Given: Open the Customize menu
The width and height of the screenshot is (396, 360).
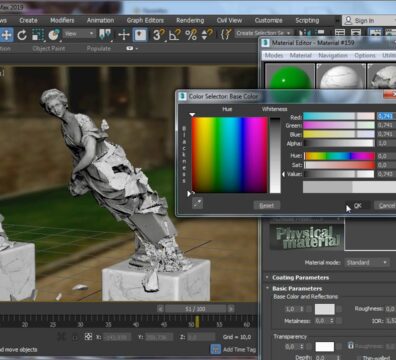Looking at the screenshot, I should click(268, 20).
